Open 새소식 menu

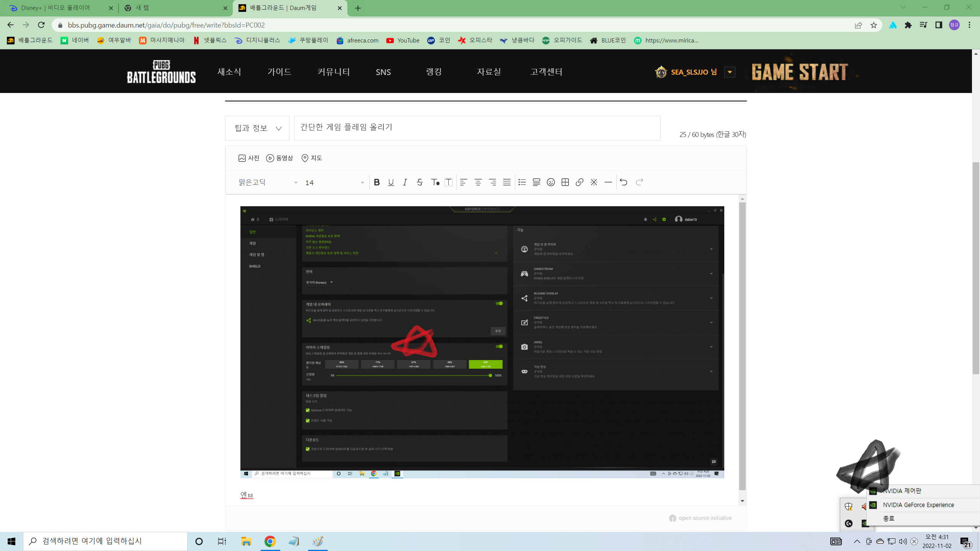click(229, 72)
